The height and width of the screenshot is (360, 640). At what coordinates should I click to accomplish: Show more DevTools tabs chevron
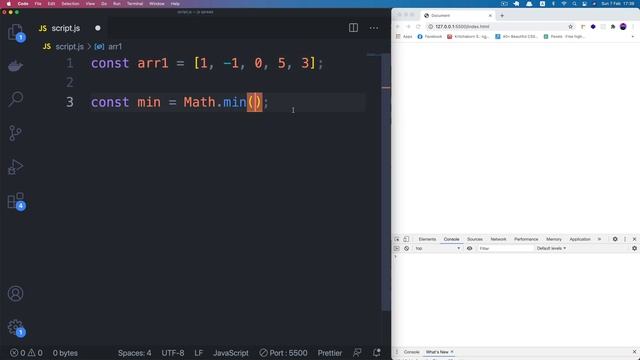[x=599, y=239]
